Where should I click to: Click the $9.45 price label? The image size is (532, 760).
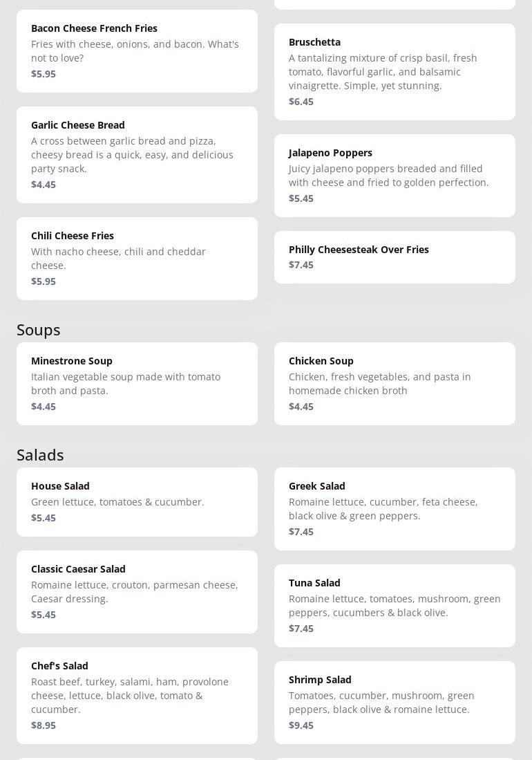[x=301, y=725]
